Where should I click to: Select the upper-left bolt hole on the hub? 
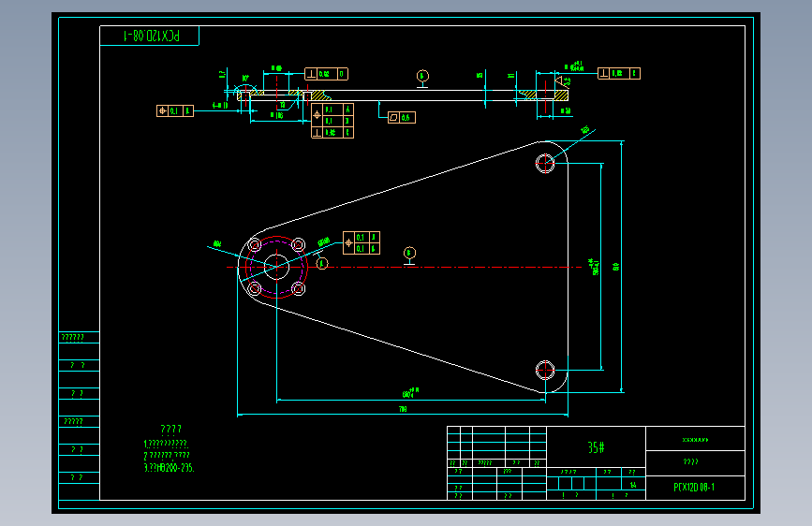click(x=254, y=244)
